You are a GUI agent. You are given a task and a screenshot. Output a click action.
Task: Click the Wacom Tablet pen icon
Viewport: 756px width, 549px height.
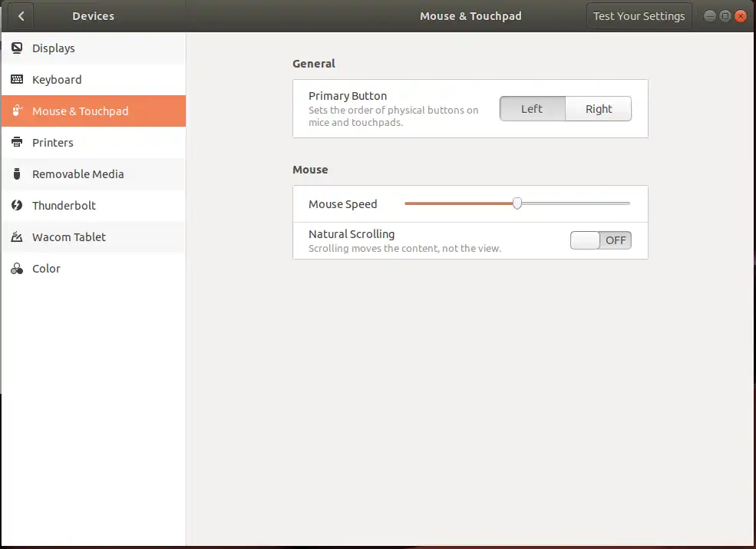17,236
